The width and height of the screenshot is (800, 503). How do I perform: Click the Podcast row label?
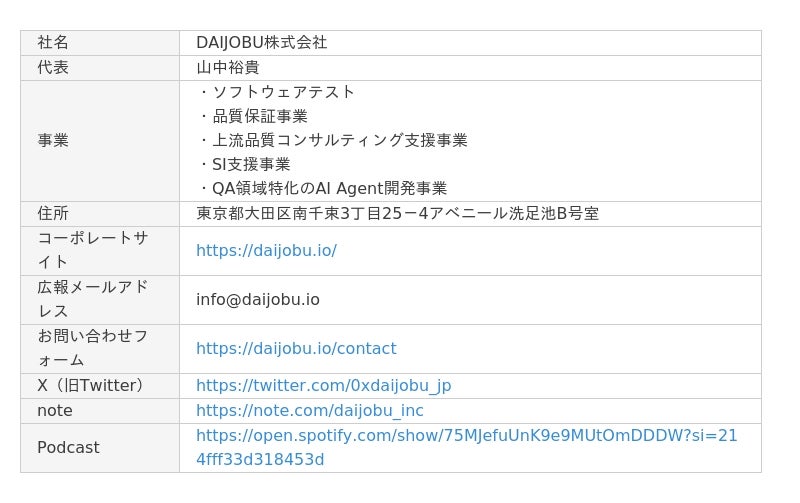[x=68, y=447]
